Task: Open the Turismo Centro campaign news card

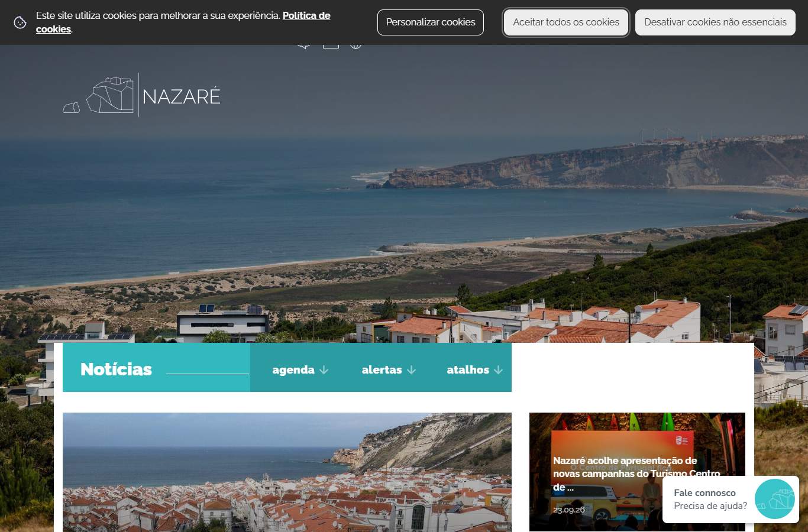Action: tap(637, 472)
